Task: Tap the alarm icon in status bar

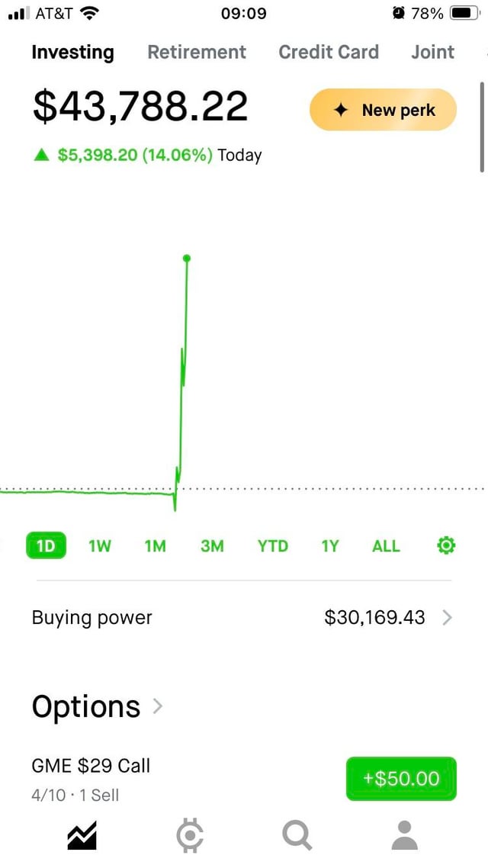Action: pos(398,13)
